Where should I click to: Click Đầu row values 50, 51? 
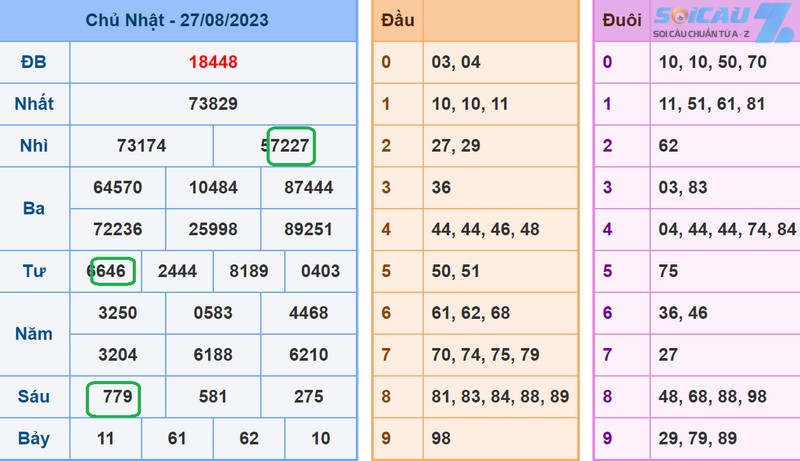[x=456, y=271]
